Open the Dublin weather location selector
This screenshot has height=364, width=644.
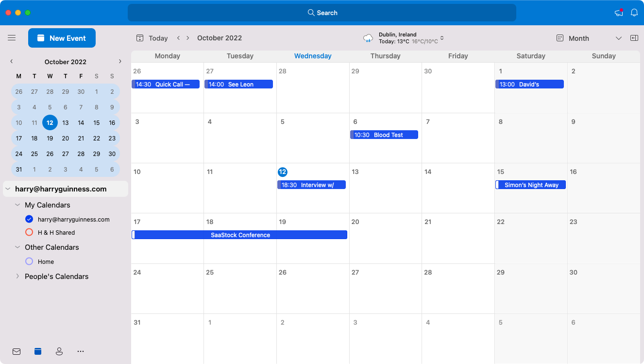click(411, 38)
